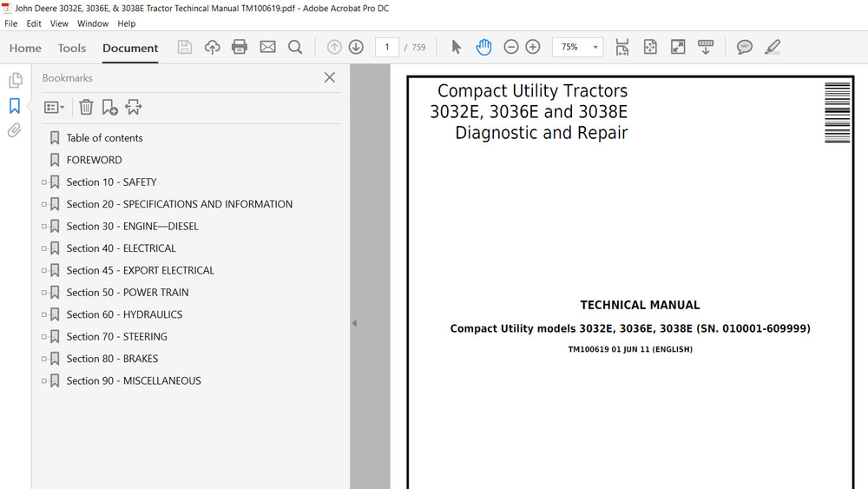Open page thumbnails sidebar icon
The height and width of the screenshot is (489, 868).
16,80
